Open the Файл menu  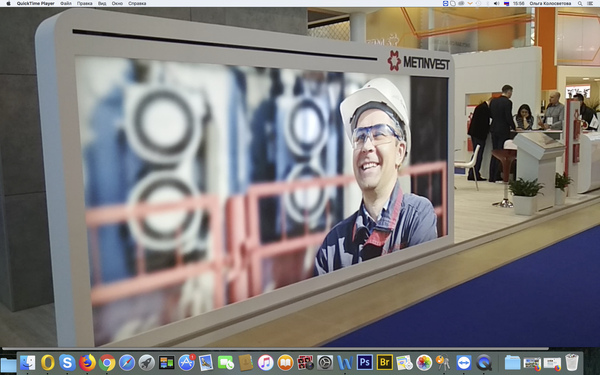coord(66,3)
